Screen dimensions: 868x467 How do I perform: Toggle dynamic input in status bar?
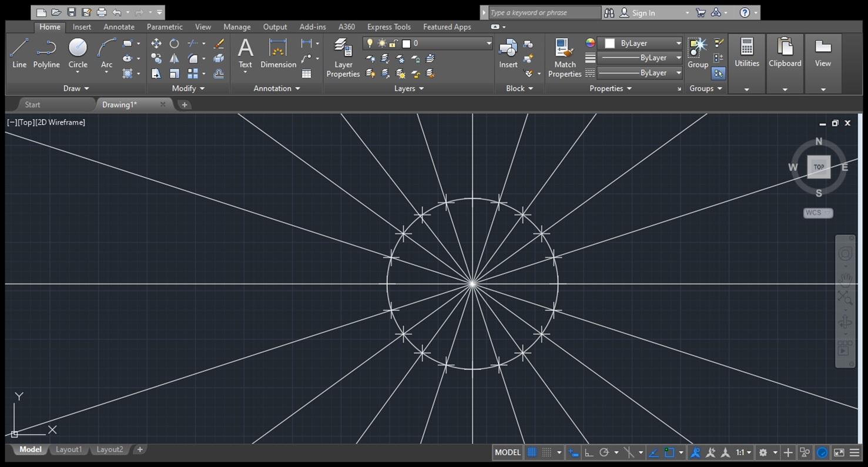573,452
